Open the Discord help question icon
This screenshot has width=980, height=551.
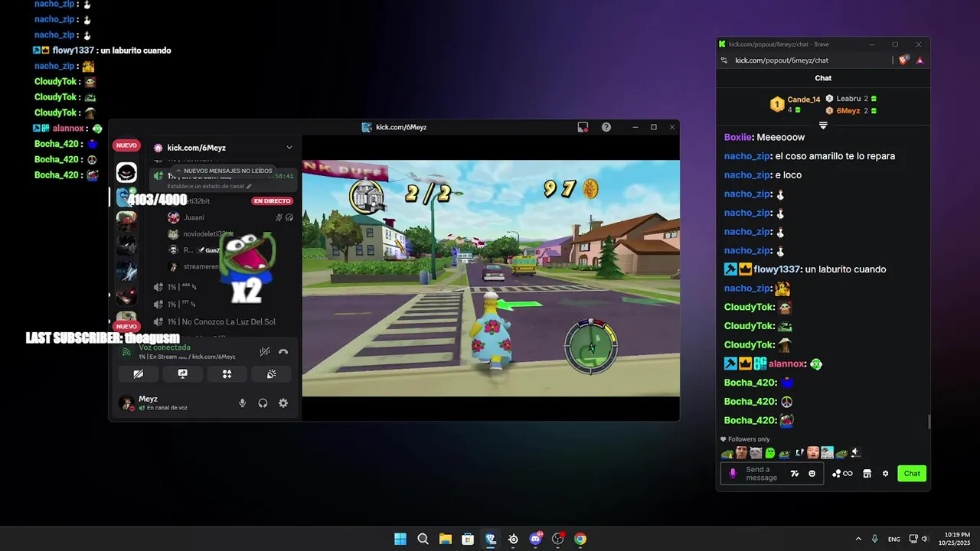point(606,127)
